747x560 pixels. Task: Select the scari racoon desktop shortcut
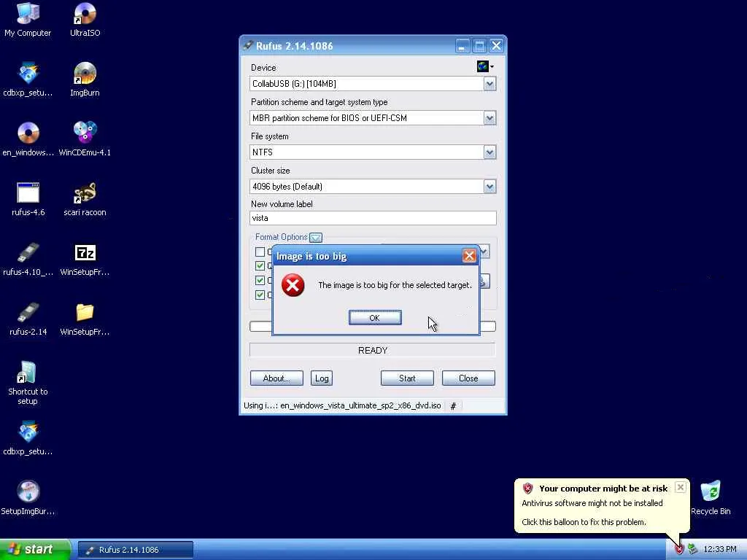pos(85,199)
